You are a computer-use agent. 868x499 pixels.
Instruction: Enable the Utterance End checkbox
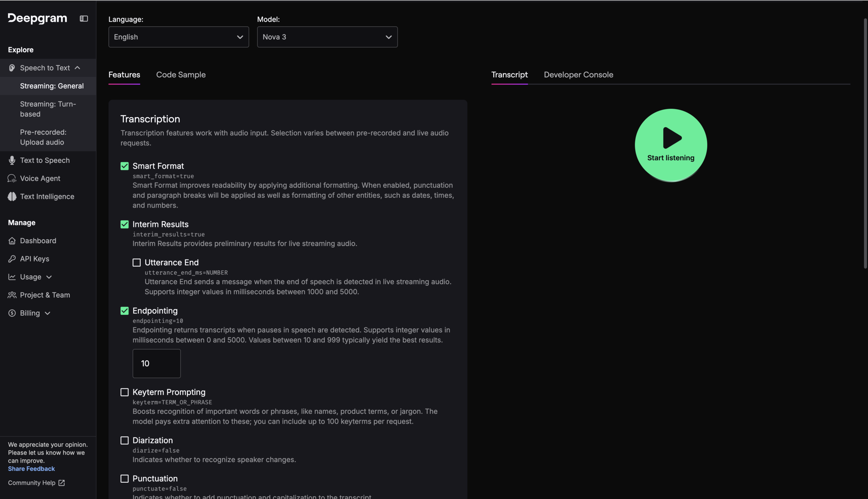136,263
